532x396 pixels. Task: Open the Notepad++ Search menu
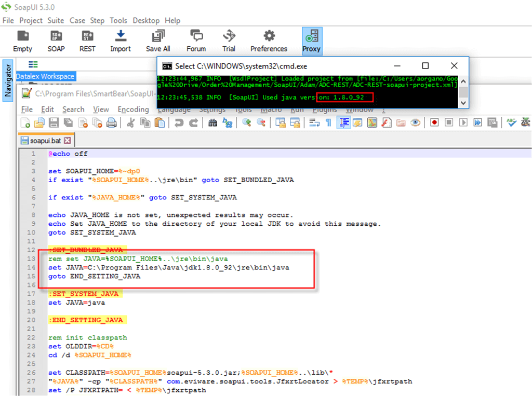73,109
